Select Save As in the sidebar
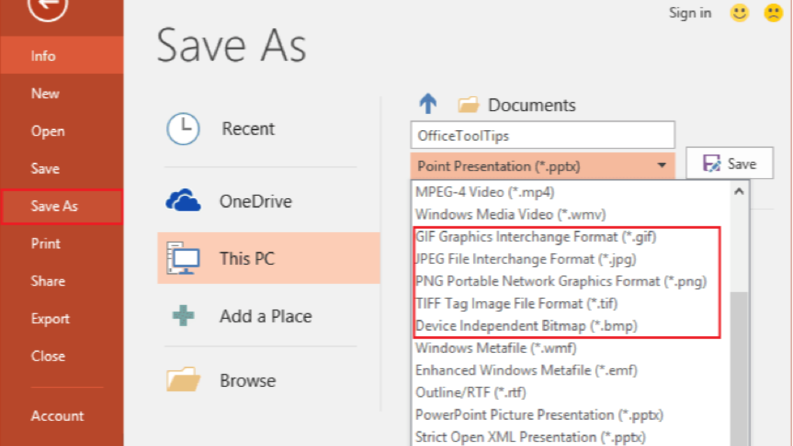 pos(62,206)
